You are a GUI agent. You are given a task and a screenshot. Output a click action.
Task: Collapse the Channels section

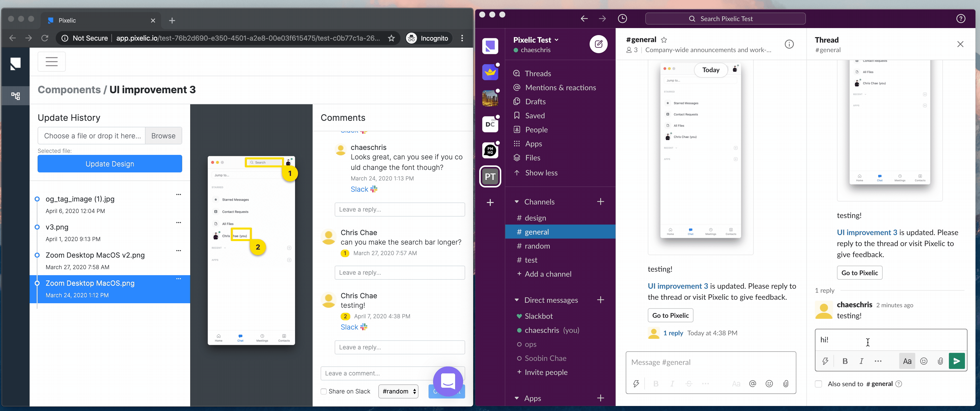(517, 202)
